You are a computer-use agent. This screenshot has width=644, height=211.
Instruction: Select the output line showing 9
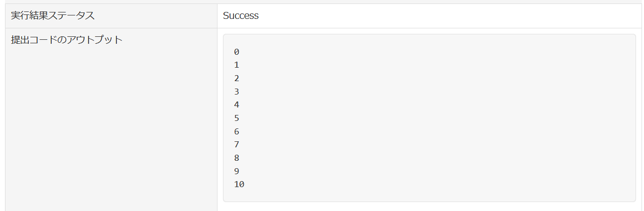tap(236, 171)
